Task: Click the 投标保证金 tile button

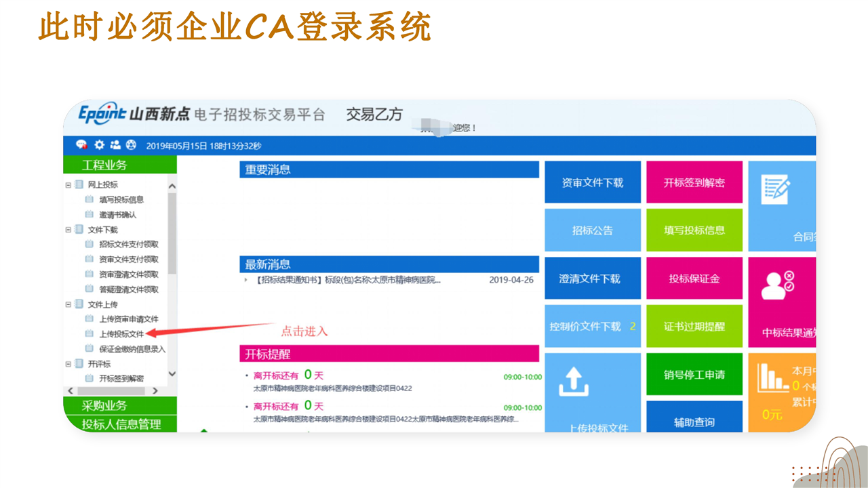Action: [694, 279]
